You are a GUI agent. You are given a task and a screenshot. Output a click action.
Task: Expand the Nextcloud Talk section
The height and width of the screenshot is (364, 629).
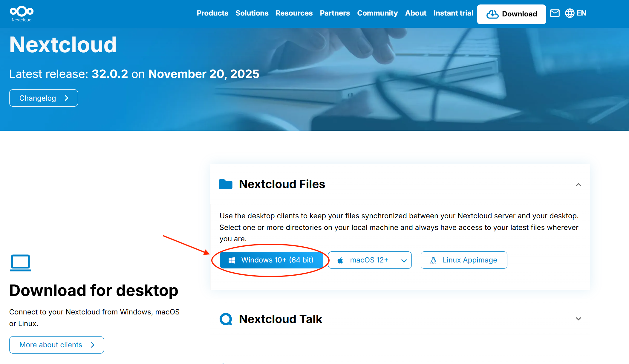pyautogui.click(x=579, y=319)
